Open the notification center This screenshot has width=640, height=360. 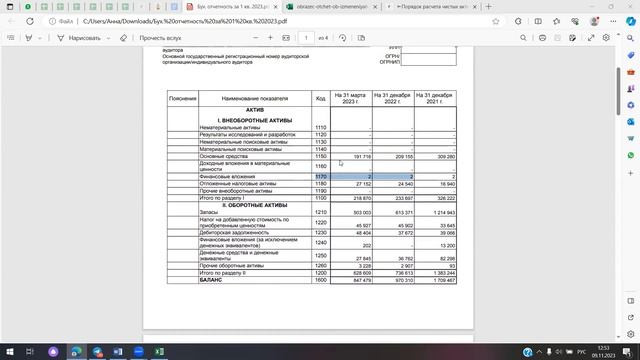coord(627,351)
